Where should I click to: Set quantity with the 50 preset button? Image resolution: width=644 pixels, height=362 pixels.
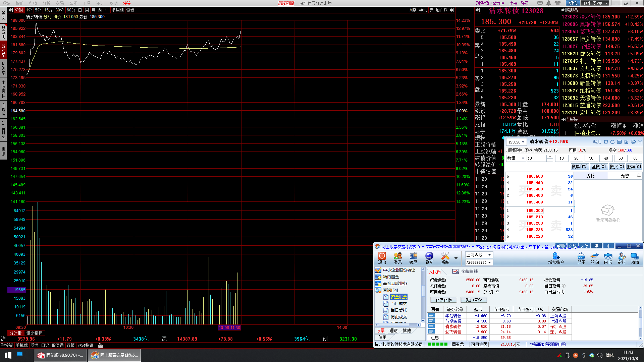621,158
